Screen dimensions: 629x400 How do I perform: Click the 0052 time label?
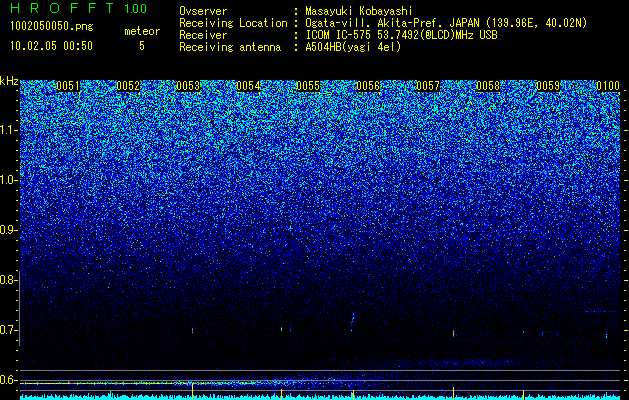(x=128, y=86)
